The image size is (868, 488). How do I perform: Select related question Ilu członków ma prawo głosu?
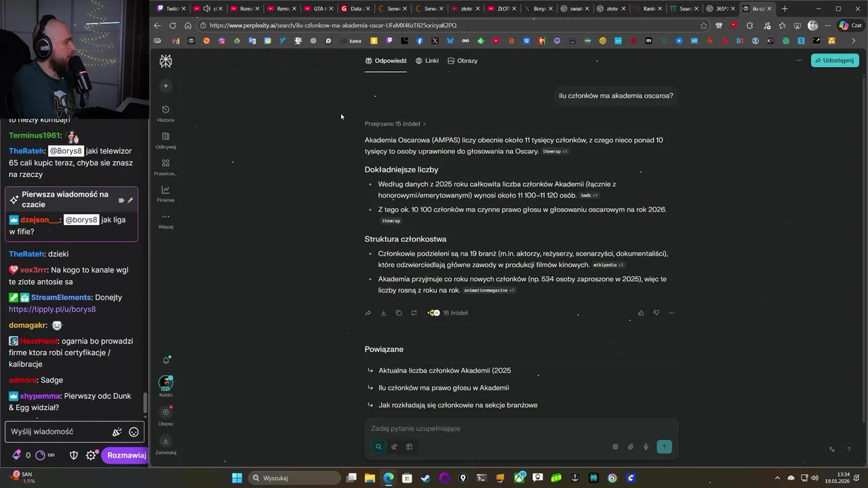tap(443, 388)
